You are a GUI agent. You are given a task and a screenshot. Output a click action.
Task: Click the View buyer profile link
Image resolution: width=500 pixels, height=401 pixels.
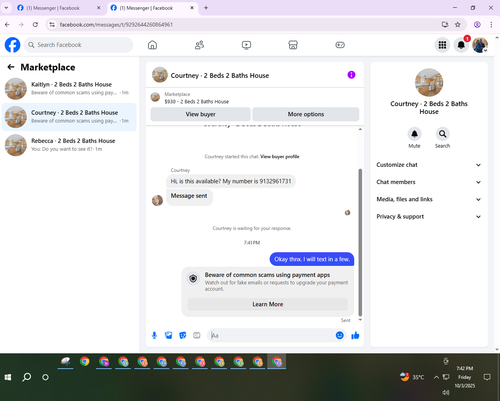pyautogui.click(x=280, y=156)
